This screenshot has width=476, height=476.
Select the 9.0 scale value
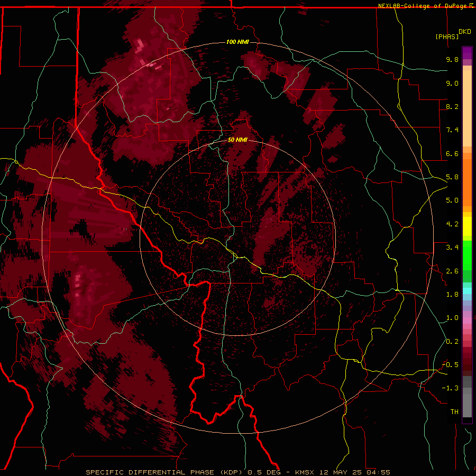pos(452,83)
